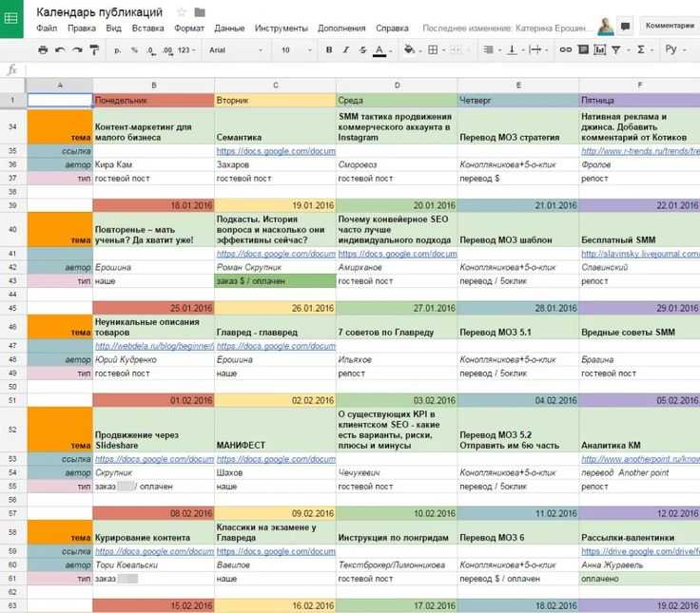The image size is (700, 613).
Task: Undo the last action
Action: click(x=60, y=50)
